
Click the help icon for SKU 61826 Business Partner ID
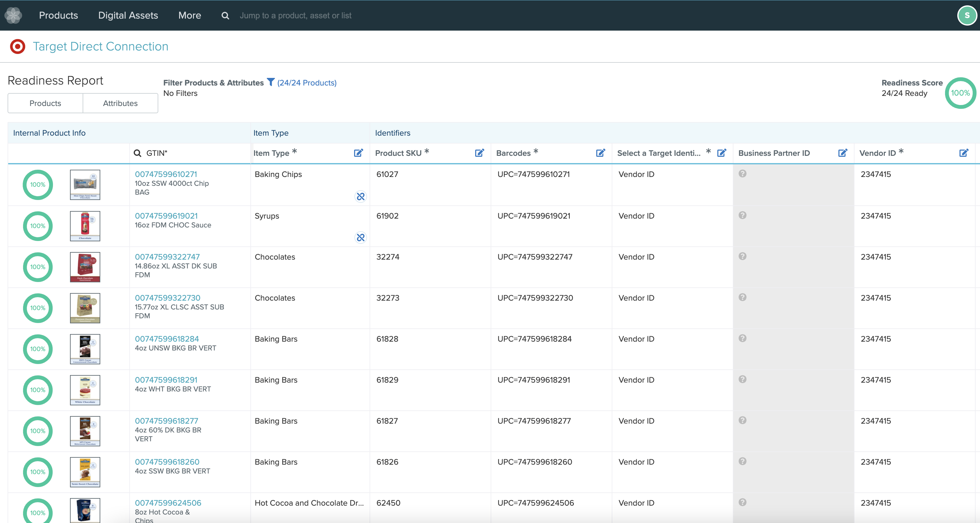click(x=742, y=461)
